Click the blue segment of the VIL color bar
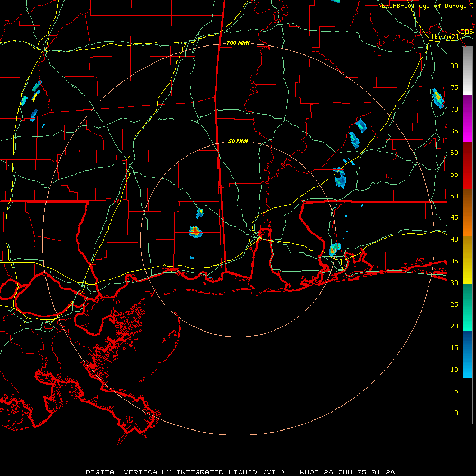The width and height of the screenshot is (476, 476). click(467, 354)
